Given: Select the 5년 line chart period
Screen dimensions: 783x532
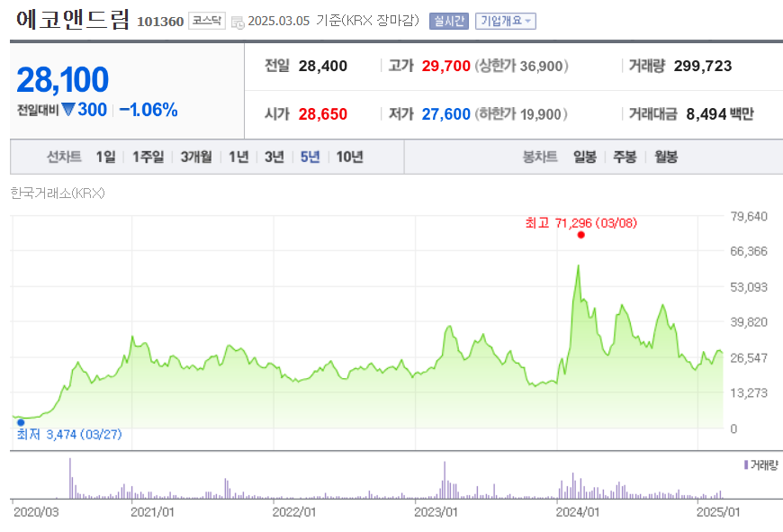Looking at the screenshot, I should (310, 157).
